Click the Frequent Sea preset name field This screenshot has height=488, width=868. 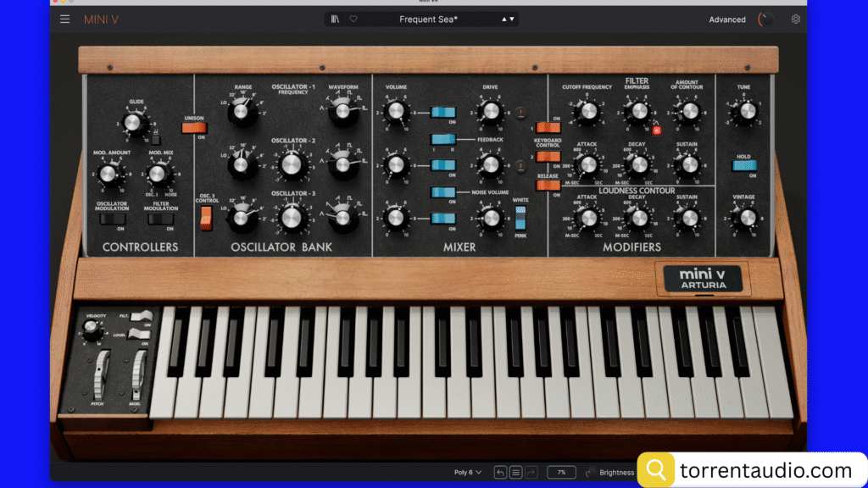(x=428, y=18)
